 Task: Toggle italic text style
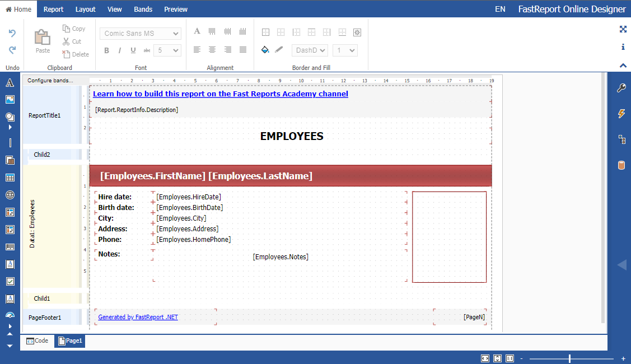[x=120, y=50]
